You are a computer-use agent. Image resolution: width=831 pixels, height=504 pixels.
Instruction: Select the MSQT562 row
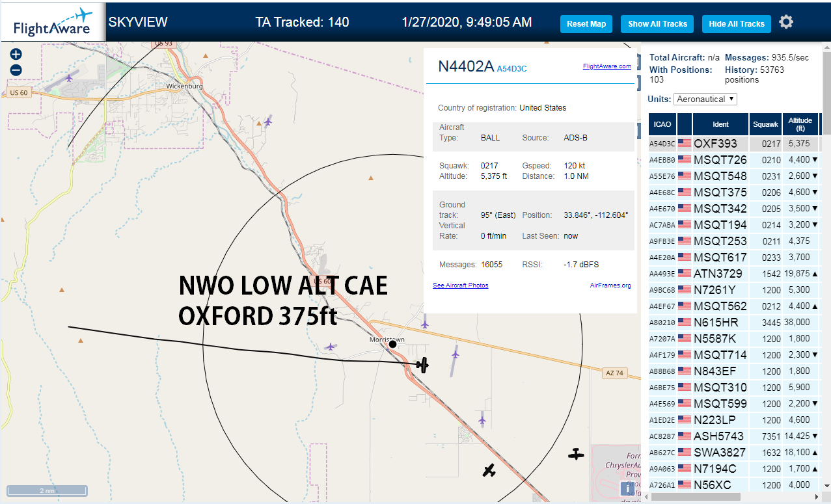(x=733, y=306)
